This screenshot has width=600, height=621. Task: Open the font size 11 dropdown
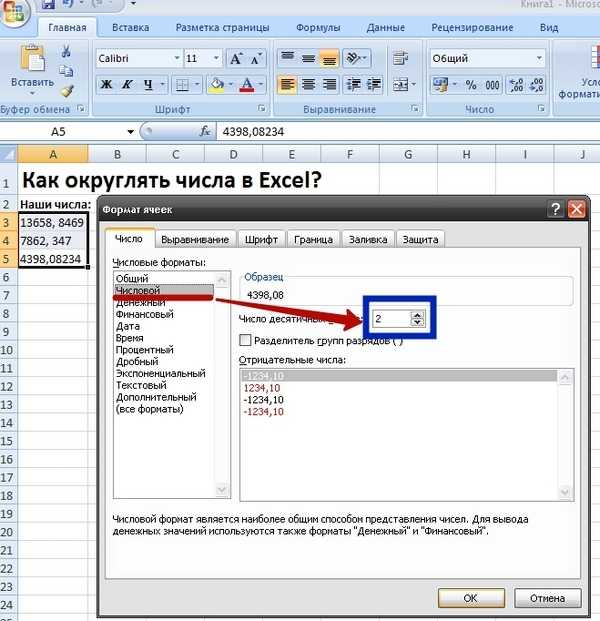(216, 58)
